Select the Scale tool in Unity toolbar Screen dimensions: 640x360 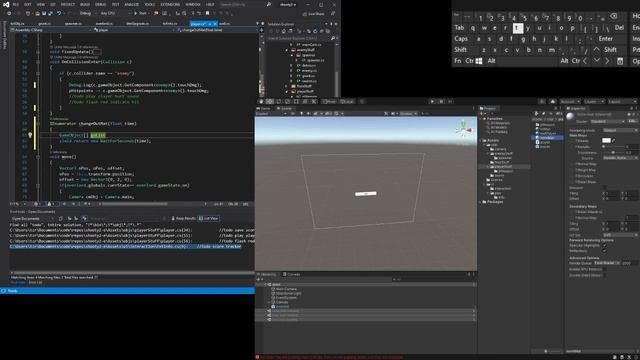point(287,101)
